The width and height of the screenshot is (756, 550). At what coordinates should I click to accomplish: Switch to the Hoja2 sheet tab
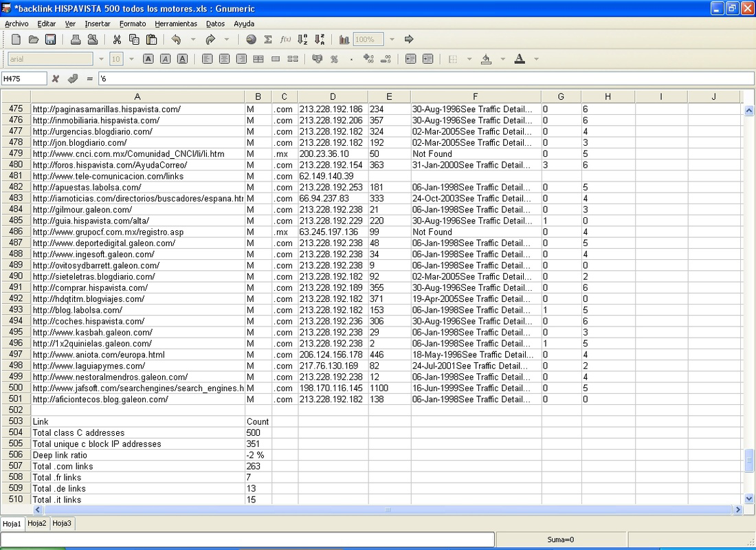[x=37, y=523]
